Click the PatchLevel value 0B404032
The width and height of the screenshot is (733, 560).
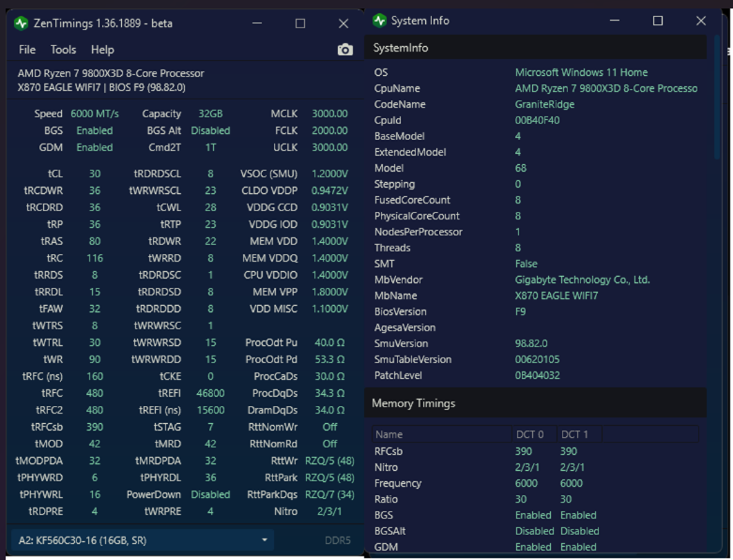[x=537, y=375]
